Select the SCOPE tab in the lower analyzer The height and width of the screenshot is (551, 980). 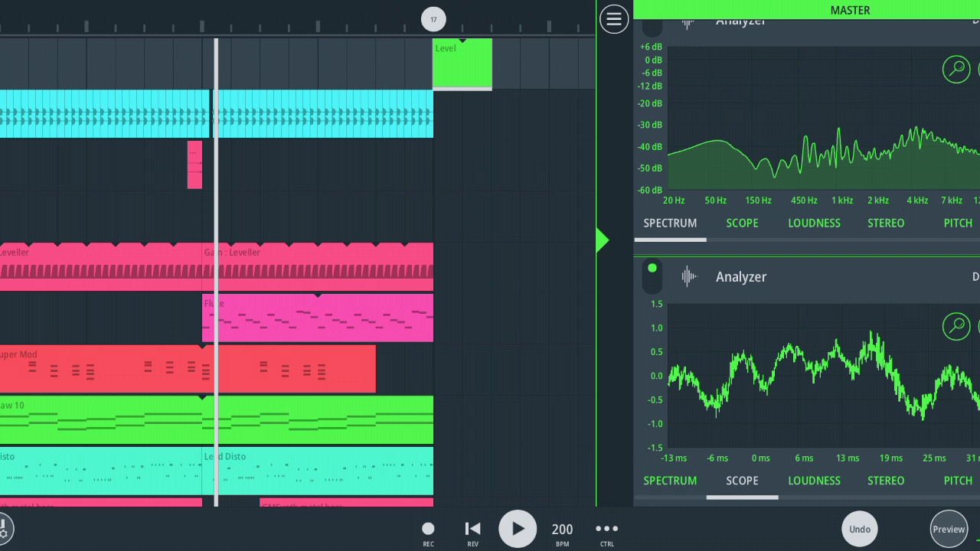click(x=742, y=481)
